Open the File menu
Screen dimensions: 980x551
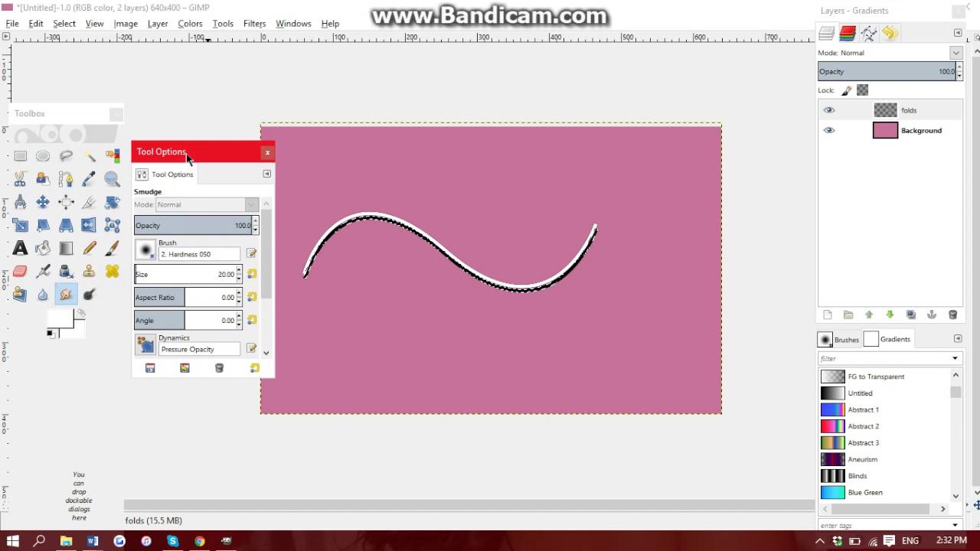pos(12,24)
